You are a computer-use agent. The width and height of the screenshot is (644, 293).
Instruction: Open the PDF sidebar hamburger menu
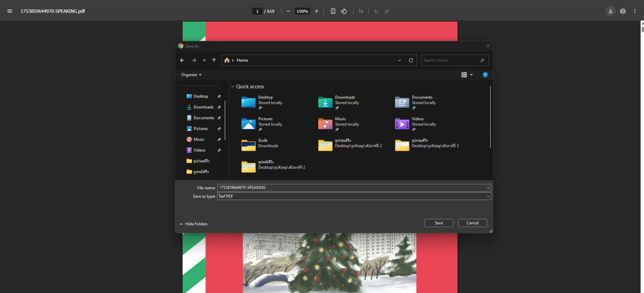pyautogui.click(x=10, y=11)
